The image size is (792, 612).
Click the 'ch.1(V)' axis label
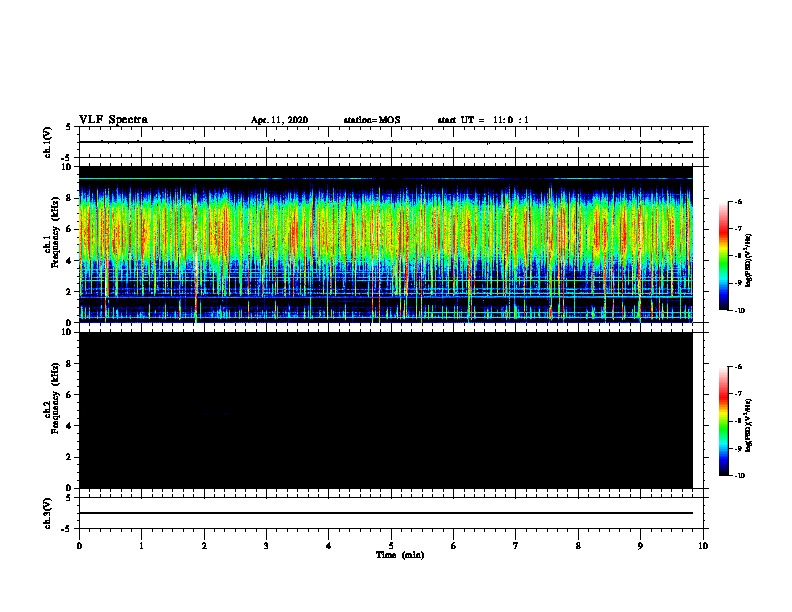(x=48, y=142)
